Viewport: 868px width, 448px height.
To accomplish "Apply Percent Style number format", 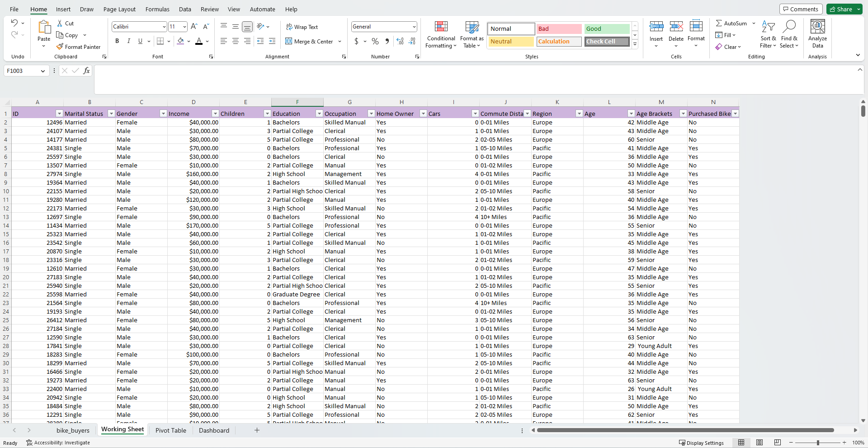I will (x=375, y=41).
